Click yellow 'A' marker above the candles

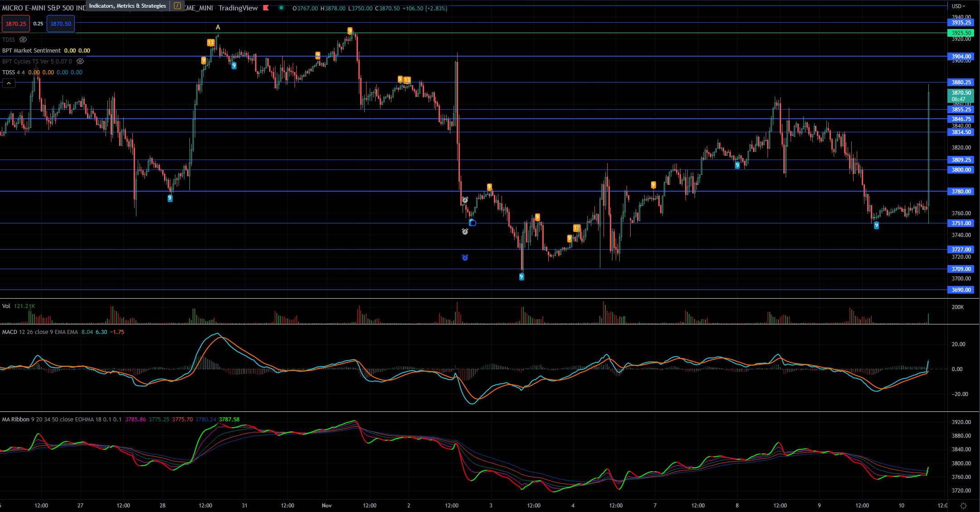click(218, 28)
